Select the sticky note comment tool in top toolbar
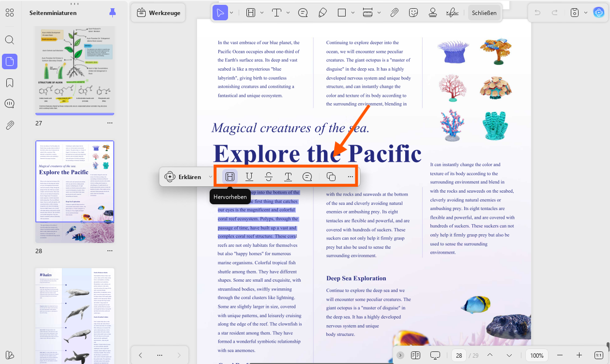Viewport: 610px width, 364px height. (303, 13)
